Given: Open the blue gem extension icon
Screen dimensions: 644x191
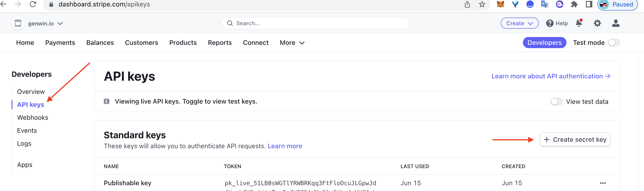Looking at the screenshot, I should (515, 4).
